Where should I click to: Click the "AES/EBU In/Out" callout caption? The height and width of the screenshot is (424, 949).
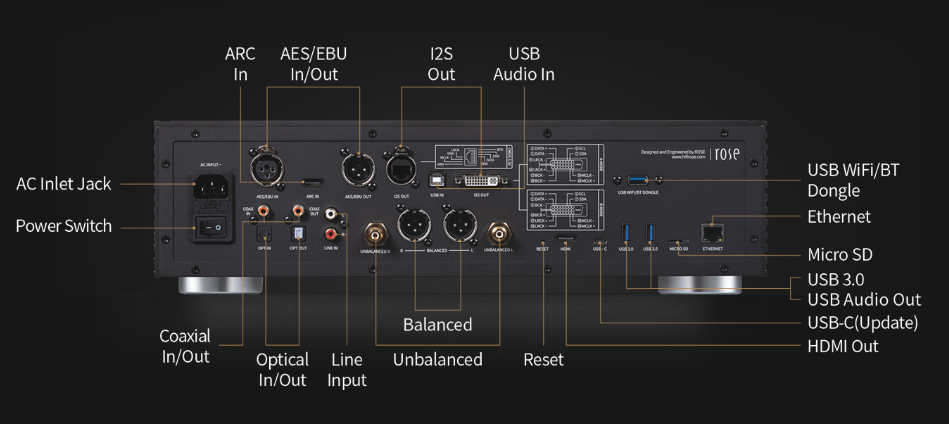(x=314, y=64)
